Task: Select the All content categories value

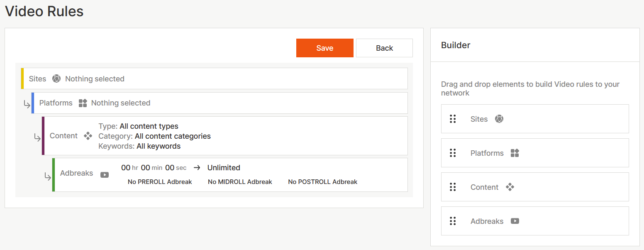Action: (x=173, y=136)
